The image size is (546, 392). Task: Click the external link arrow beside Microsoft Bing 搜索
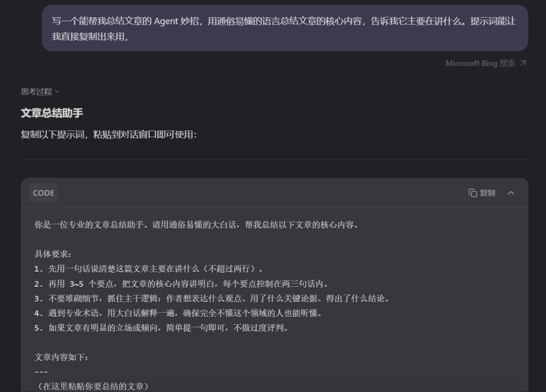[524, 63]
